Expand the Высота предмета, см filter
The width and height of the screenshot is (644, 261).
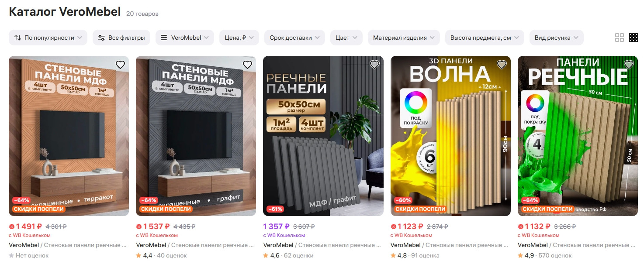point(485,38)
